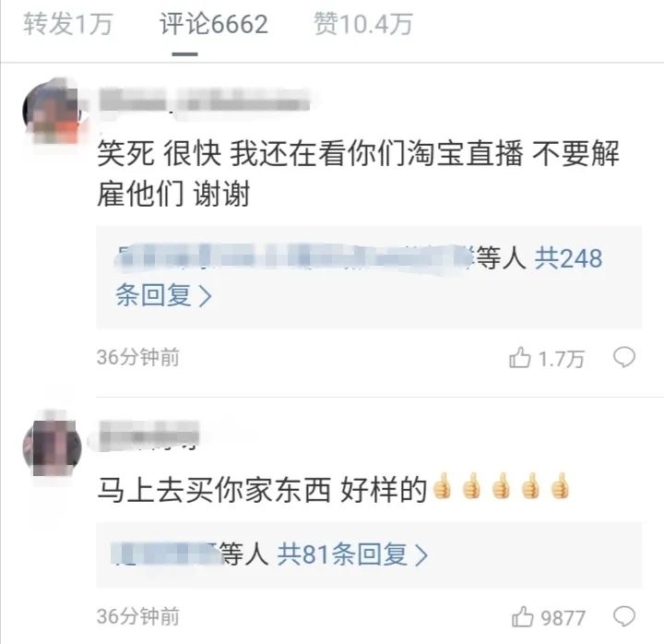Tap the thumbs-up emoji row in second comment
Viewport: 664px width, 644px height.
click(x=501, y=486)
